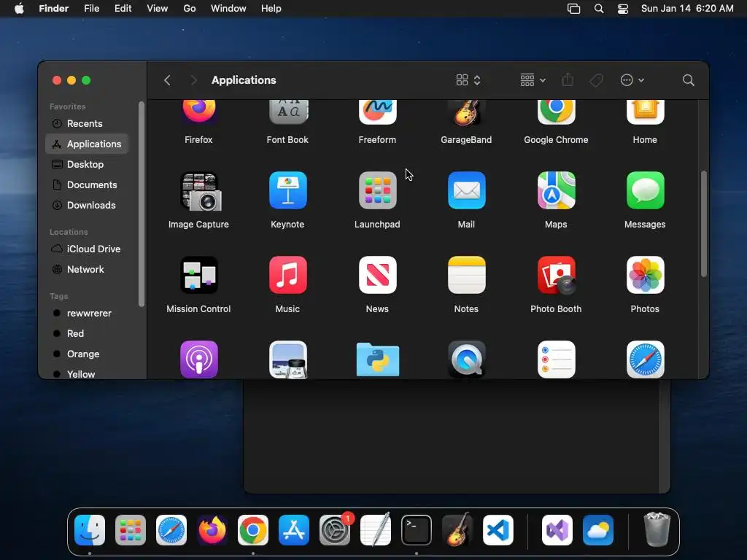Open GarageBand in the Applications grid
Image resolution: width=747 pixels, height=560 pixels.
coord(466,113)
